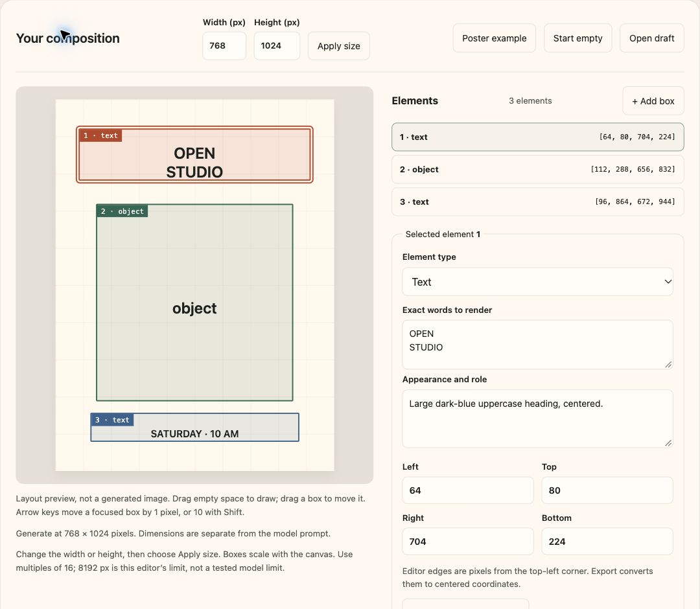Click the Right coordinate field

click(x=468, y=541)
